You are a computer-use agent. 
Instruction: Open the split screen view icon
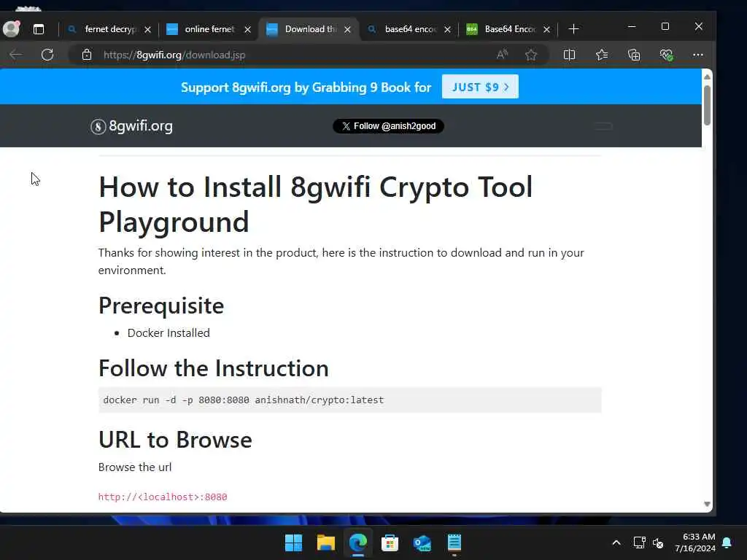point(569,55)
